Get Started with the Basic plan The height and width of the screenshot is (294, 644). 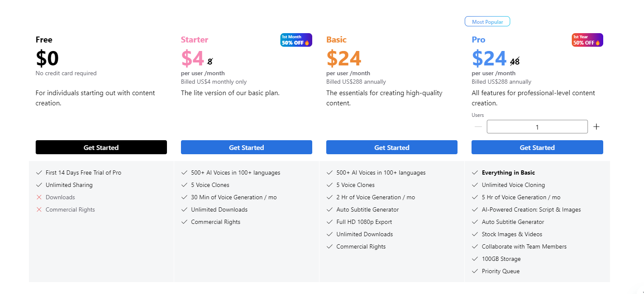(392, 147)
